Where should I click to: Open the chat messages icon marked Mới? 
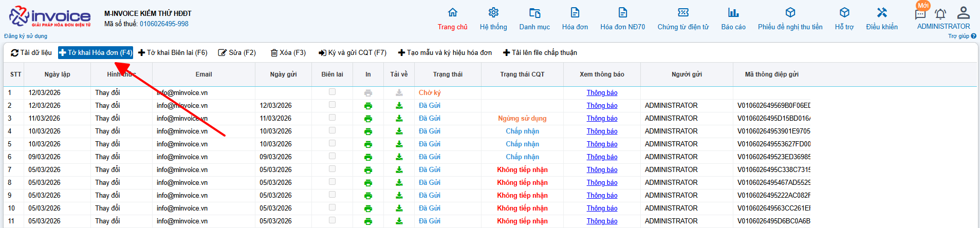(x=920, y=14)
